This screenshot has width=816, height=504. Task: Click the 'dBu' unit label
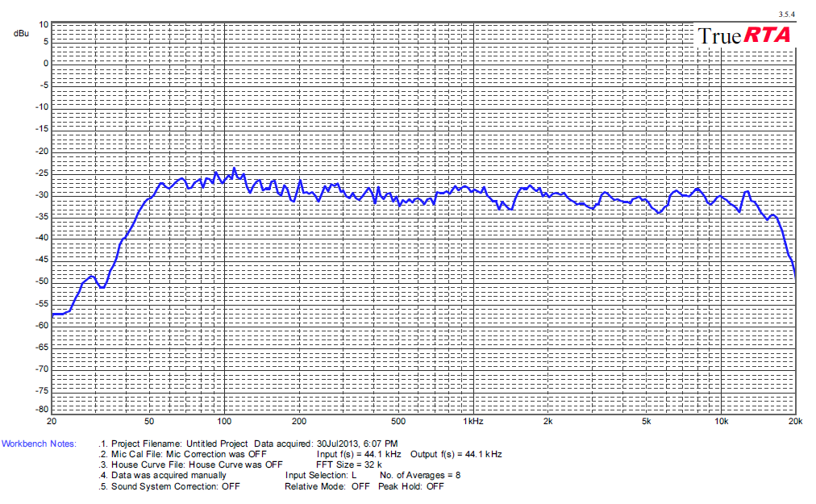point(21,33)
